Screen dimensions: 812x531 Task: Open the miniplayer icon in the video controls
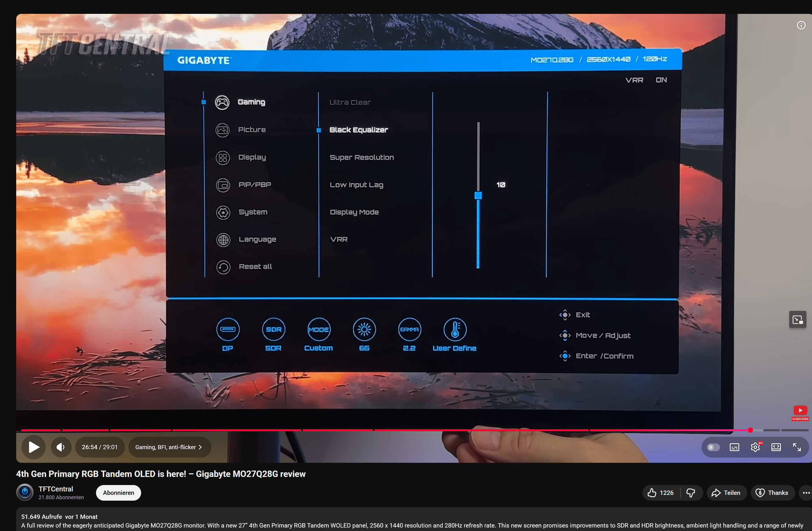(x=798, y=319)
